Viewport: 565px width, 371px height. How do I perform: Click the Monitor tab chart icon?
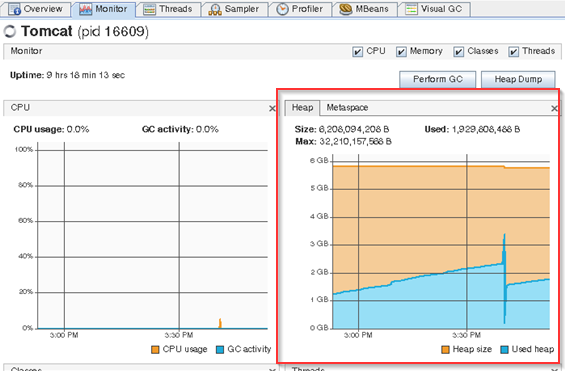pos(86,9)
